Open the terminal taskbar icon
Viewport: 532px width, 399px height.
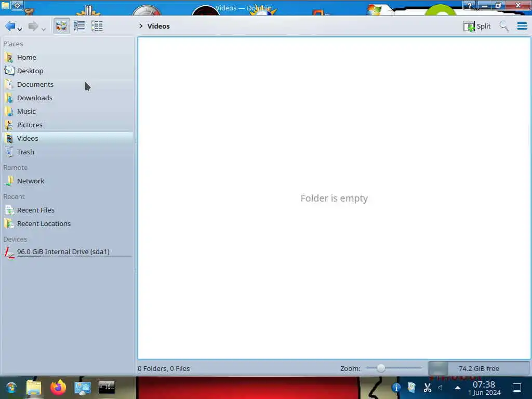(107, 387)
